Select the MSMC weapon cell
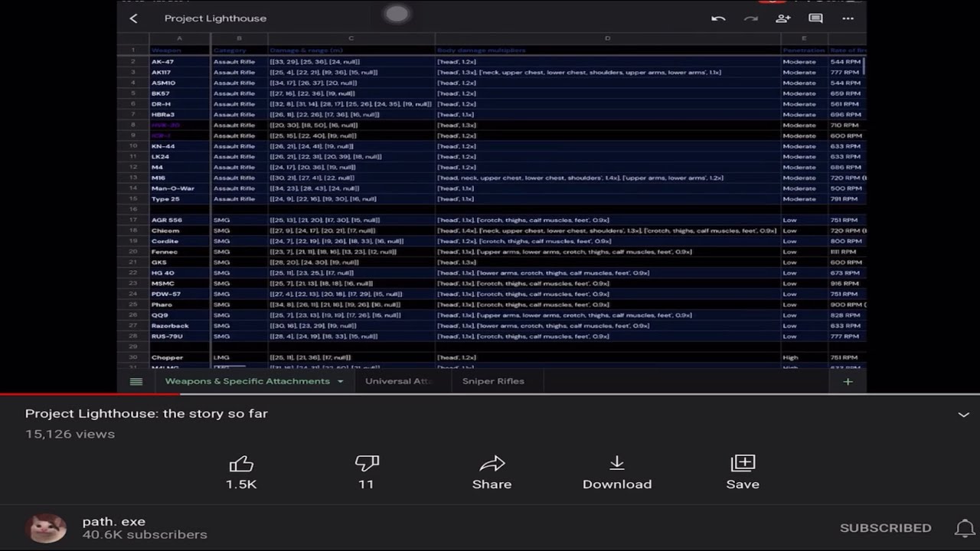The width and height of the screenshot is (980, 551). pos(180,283)
